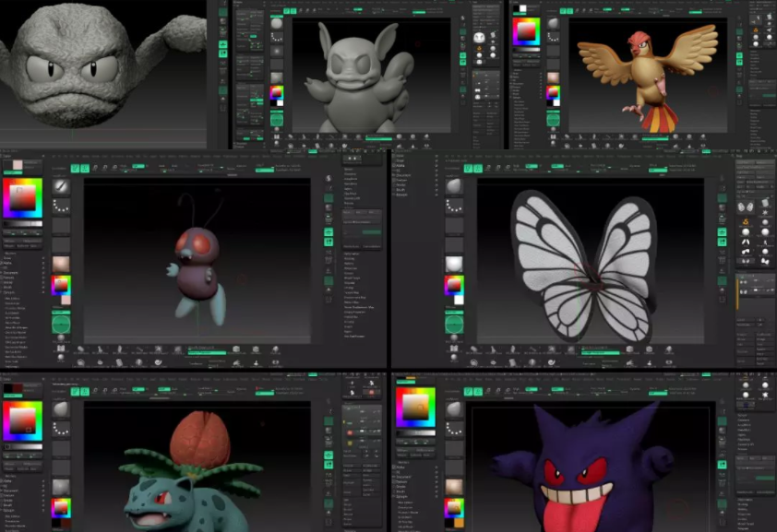This screenshot has width=777, height=532.
Task: Open the stroke dots selector in the Gengar window
Action: (454, 429)
